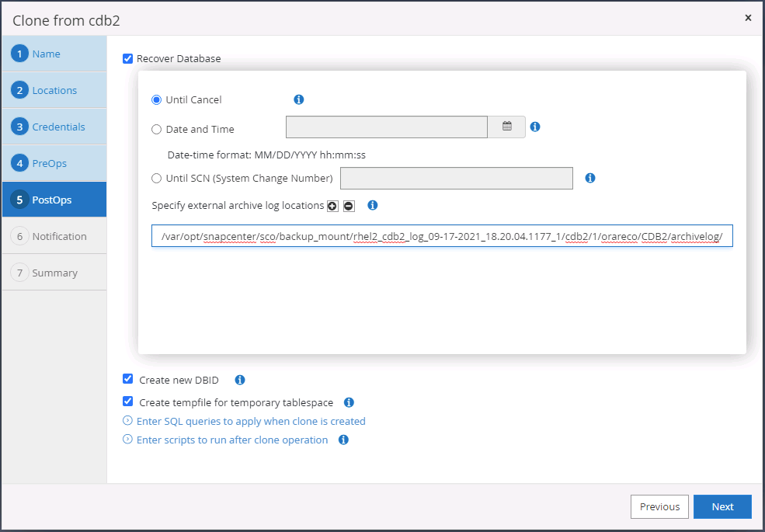Remove an external archive log location
The image size is (765, 532).
coord(349,206)
